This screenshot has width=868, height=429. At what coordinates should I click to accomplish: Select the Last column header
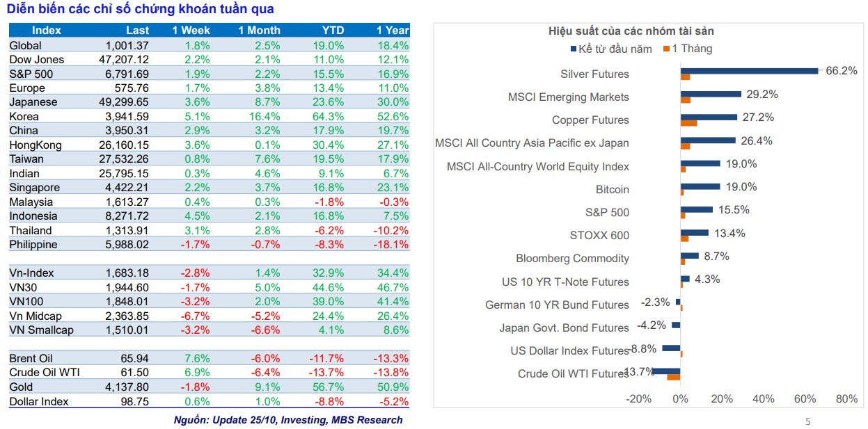pyautogui.click(x=137, y=31)
